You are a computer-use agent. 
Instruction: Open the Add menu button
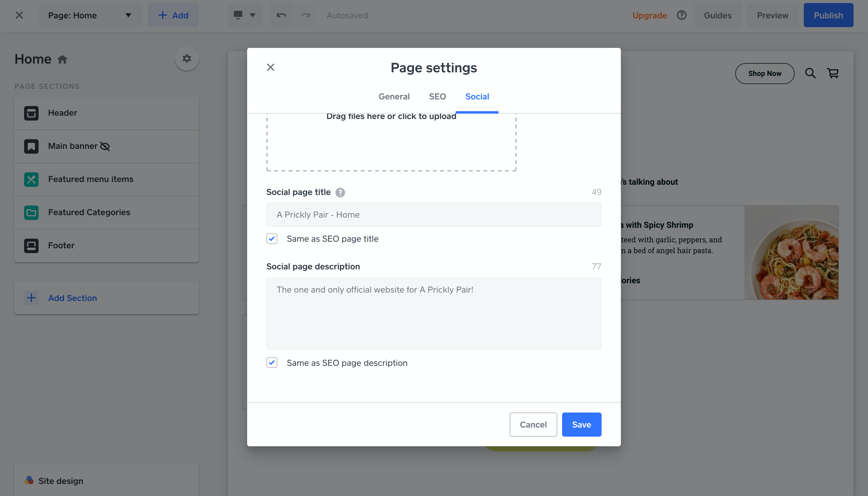pyautogui.click(x=173, y=15)
